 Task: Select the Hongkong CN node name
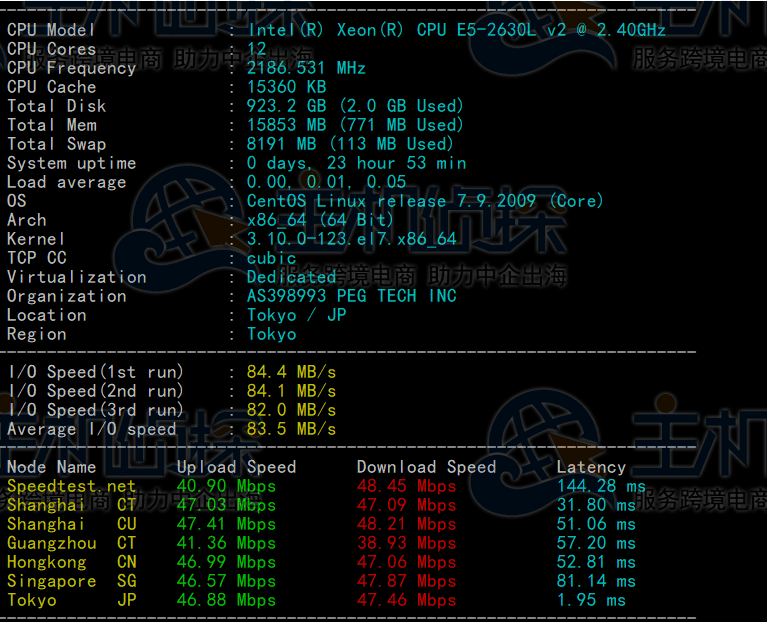point(71,562)
